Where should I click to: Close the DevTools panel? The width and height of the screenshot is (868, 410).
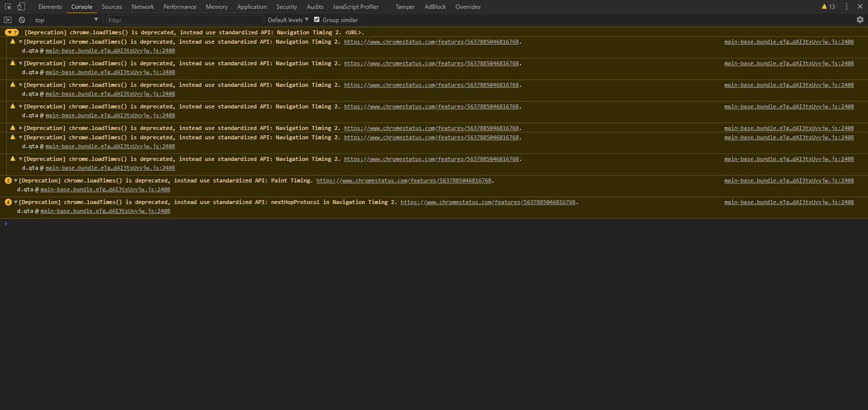click(x=860, y=7)
